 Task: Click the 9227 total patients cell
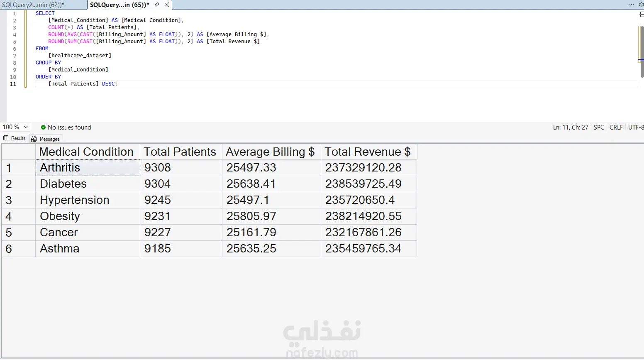[x=181, y=233]
